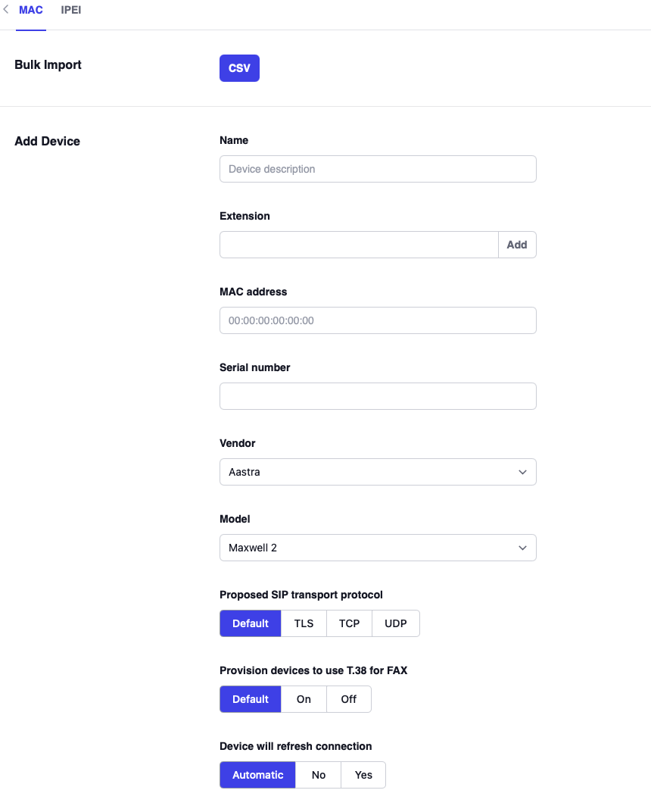Click the CSV bulk import button

[239, 68]
